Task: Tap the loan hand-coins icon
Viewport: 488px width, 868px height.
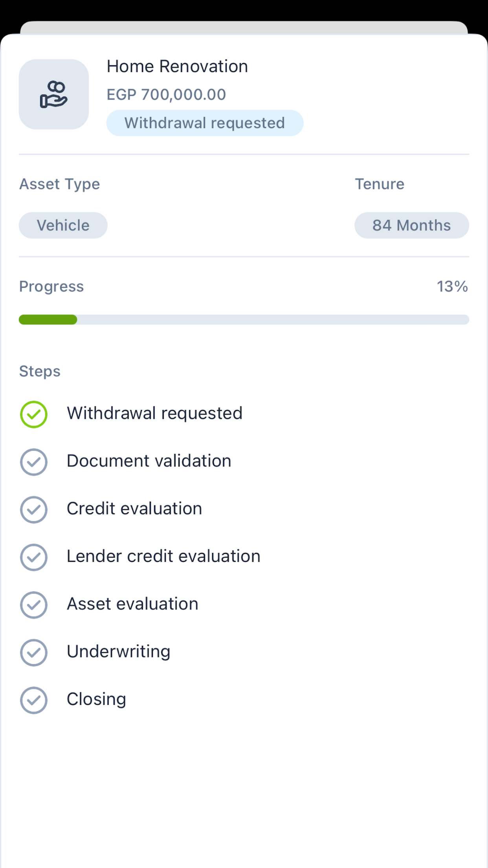Action: tap(54, 94)
